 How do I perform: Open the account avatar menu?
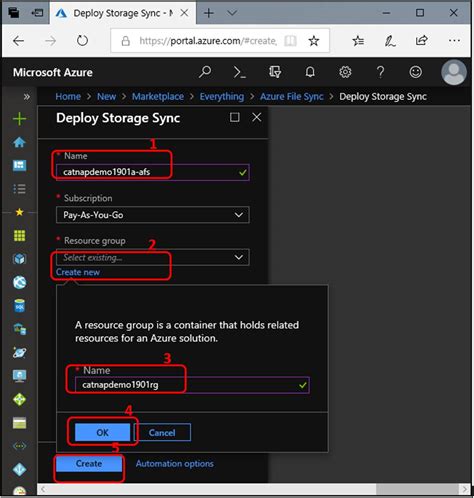click(x=454, y=72)
